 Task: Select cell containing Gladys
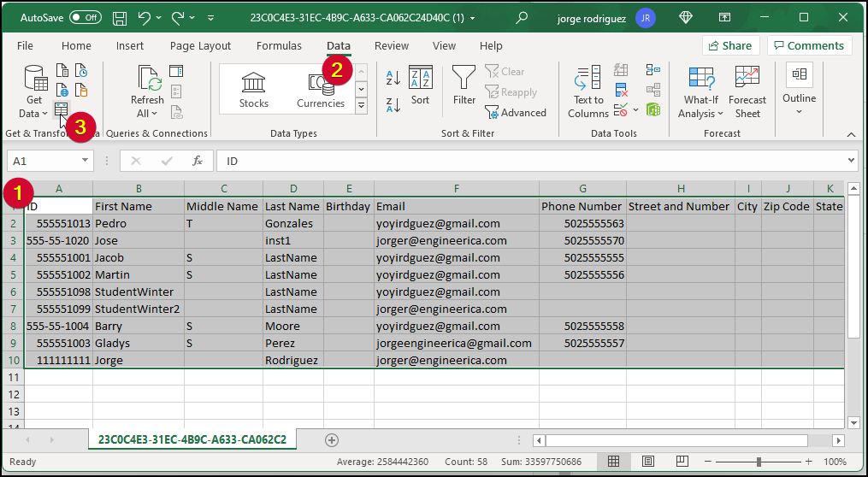click(139, 343)
